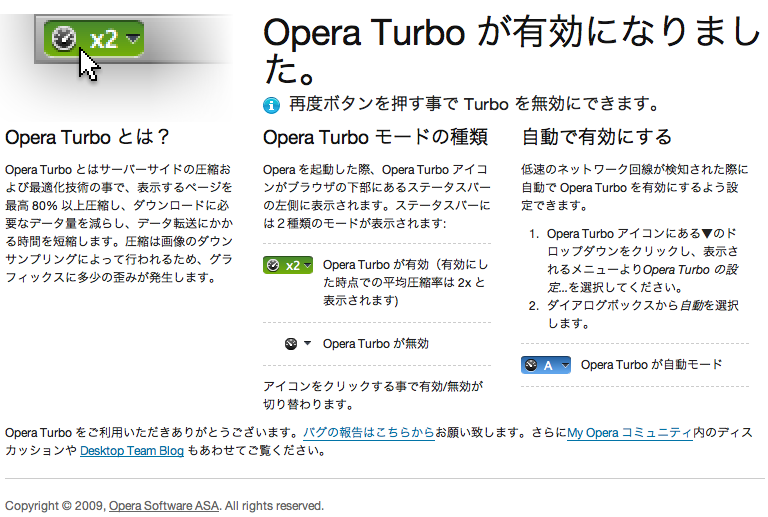The height and width of the screenshot is (517, 768).
Task: Click the 自動で有効にする heading
Action: 597,137
